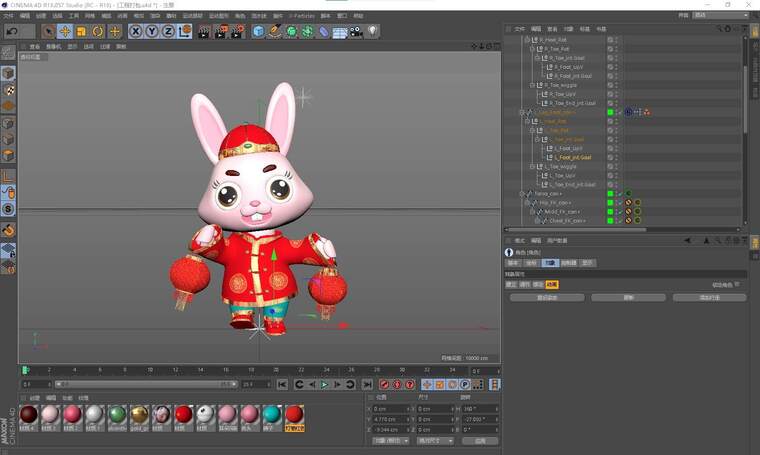The height and width of the screenshot is (455, 760).
Task: Open the object-relative coordinate mode dropdown
Action: [391, 441]
